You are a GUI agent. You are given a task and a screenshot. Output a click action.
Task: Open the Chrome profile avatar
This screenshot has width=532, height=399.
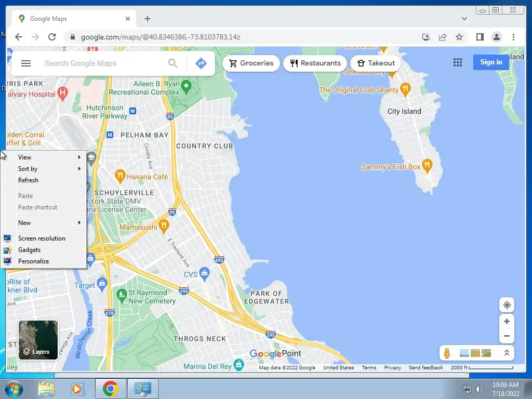(497, 37)
